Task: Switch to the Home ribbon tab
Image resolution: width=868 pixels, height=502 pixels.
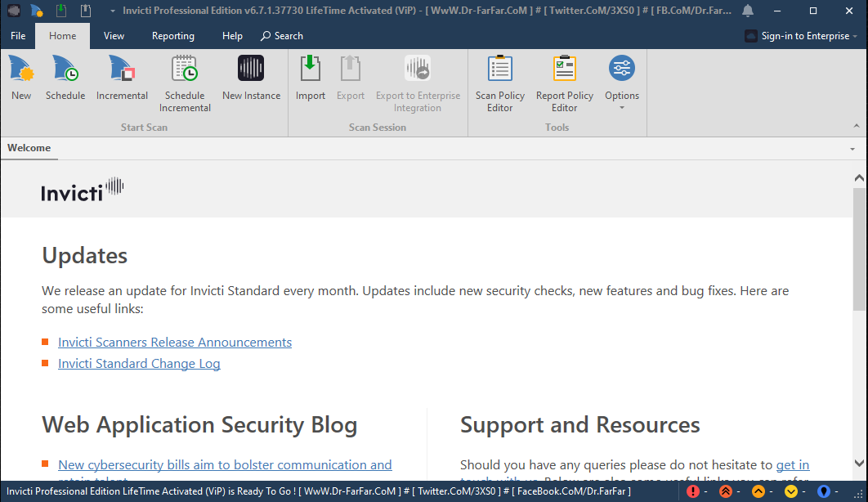Action: click(x=63, y=36)
